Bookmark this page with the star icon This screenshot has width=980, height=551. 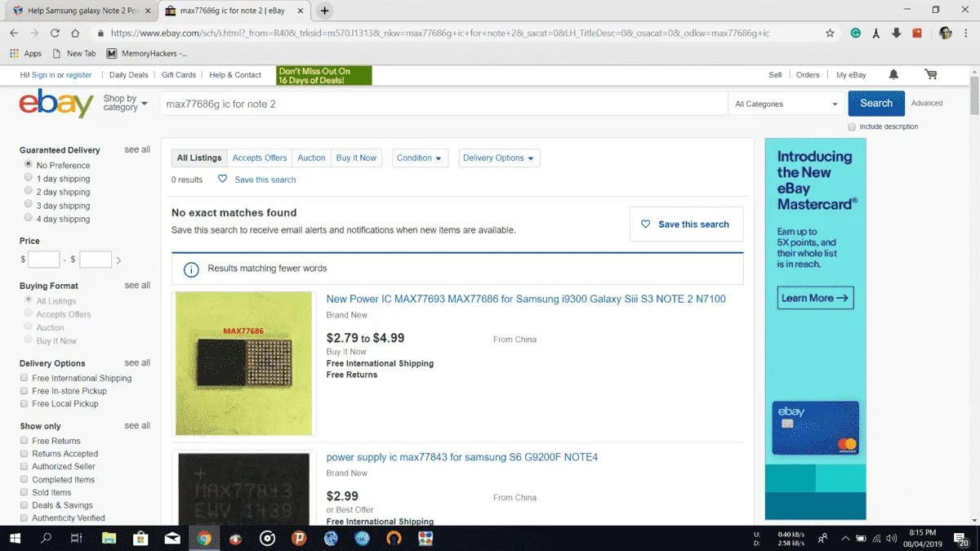pyautogui.click(x=830, y=33)
